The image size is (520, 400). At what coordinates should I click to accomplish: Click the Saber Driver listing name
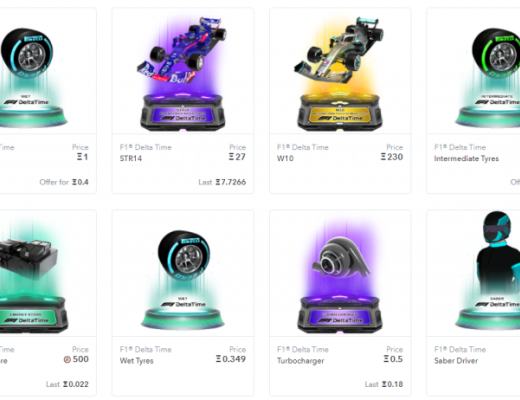[456, 361]
